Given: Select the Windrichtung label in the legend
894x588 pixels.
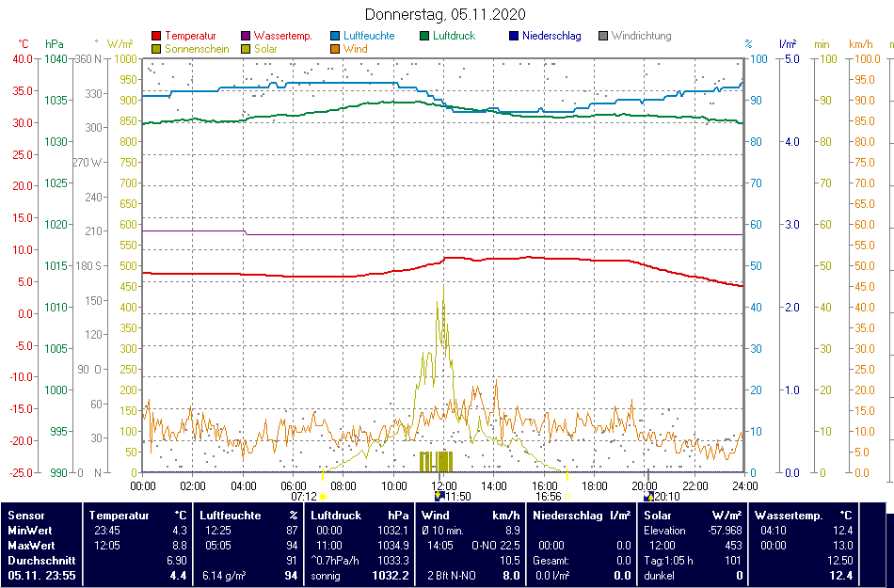Looking at the screenshot, I should (x=642, y=36).
